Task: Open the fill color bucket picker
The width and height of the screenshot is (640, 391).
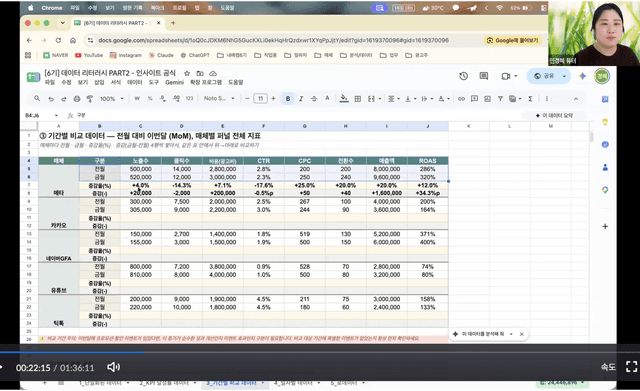Action: 344,98
